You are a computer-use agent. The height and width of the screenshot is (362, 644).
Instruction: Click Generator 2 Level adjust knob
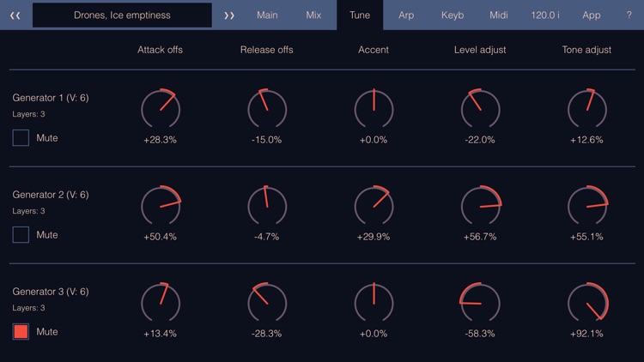point(480,206)
